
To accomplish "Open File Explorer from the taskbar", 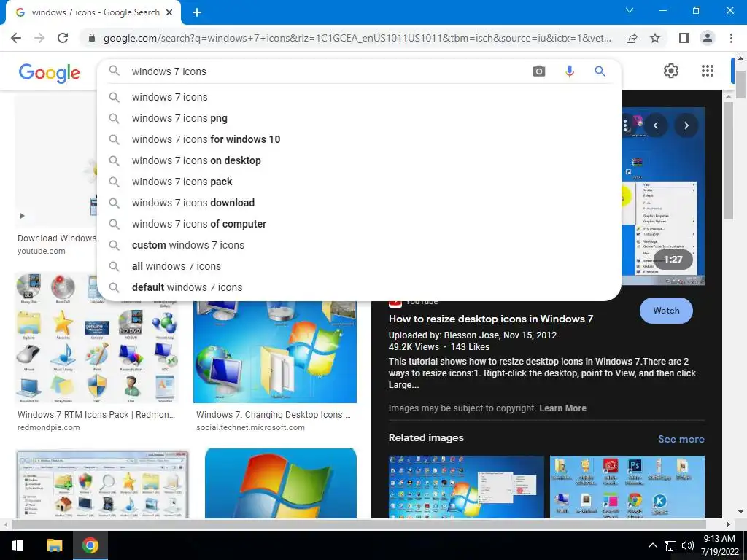I will pyautogui.click(x=54, y=545).
